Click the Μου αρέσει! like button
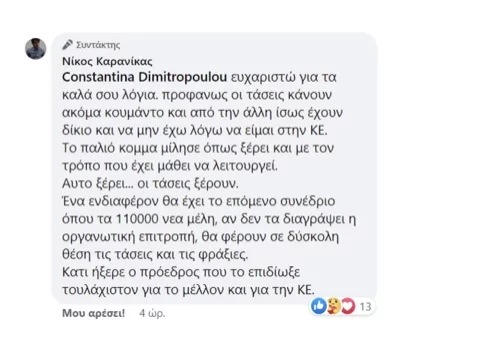Viewport: 483px width, 363px height. [93, 313]
